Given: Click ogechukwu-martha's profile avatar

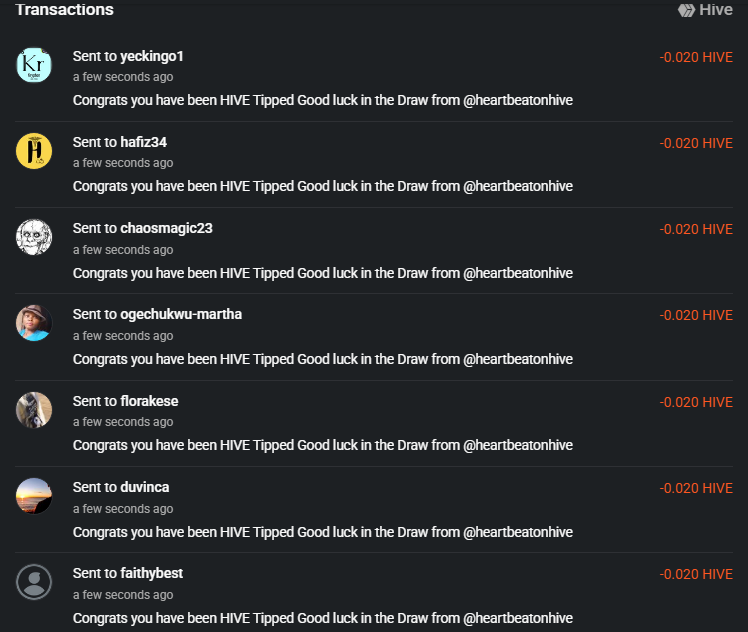Looking at the screenshot, I should [x=34, y=323].
